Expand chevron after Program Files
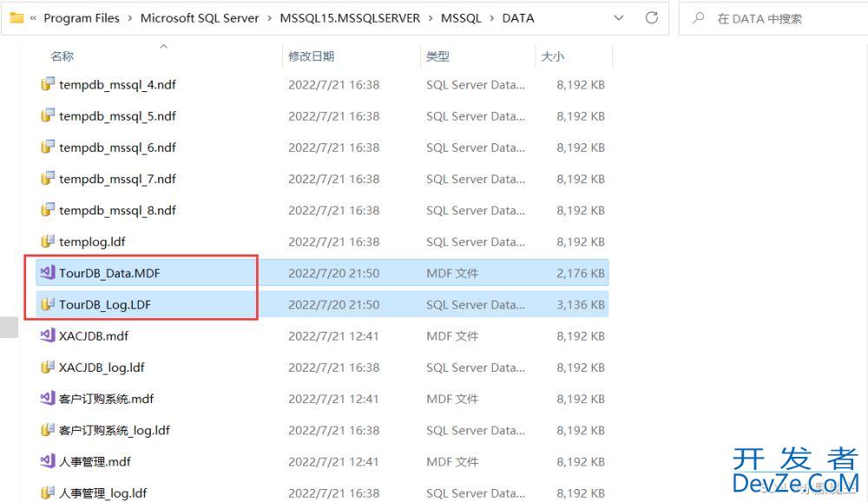Screen dimensions: 868x502 coord(129,18)
